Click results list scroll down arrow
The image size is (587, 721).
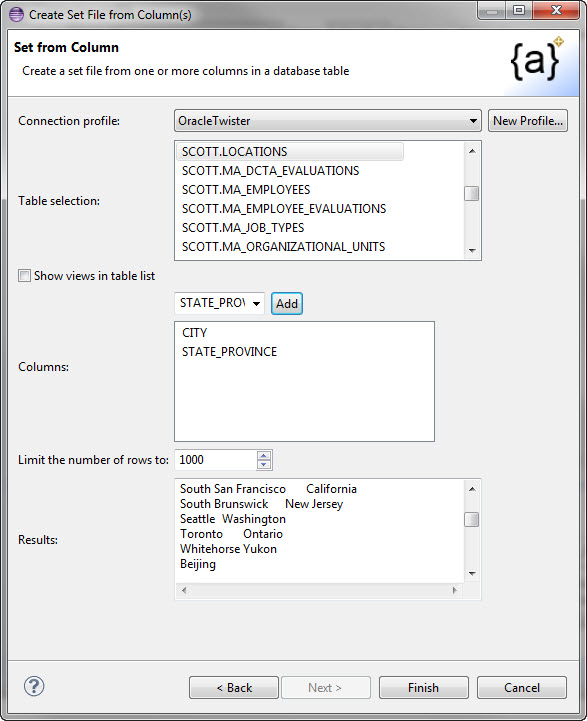(472, 573)
